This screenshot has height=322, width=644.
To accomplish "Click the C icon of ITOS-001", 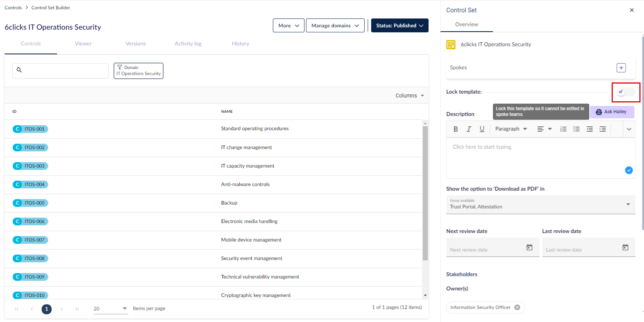I will pyautogui.click(x=17, y=129).
